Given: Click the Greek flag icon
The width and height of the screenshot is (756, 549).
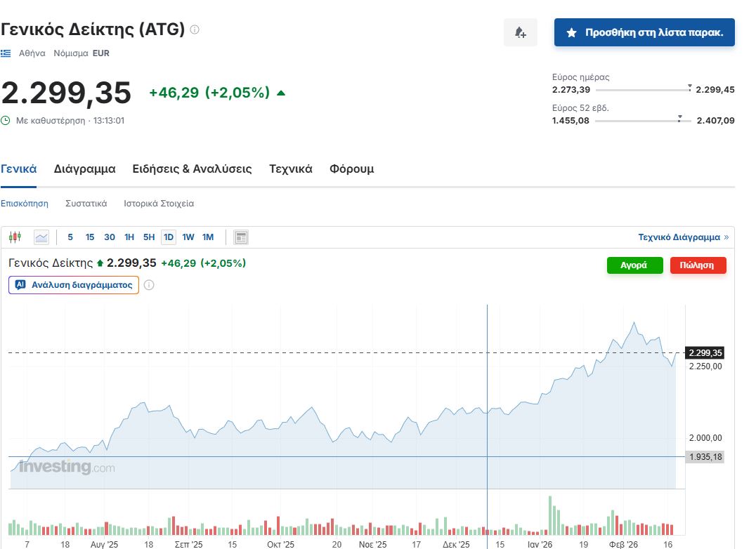Looking at the screenshot, I should click(6, 53).
